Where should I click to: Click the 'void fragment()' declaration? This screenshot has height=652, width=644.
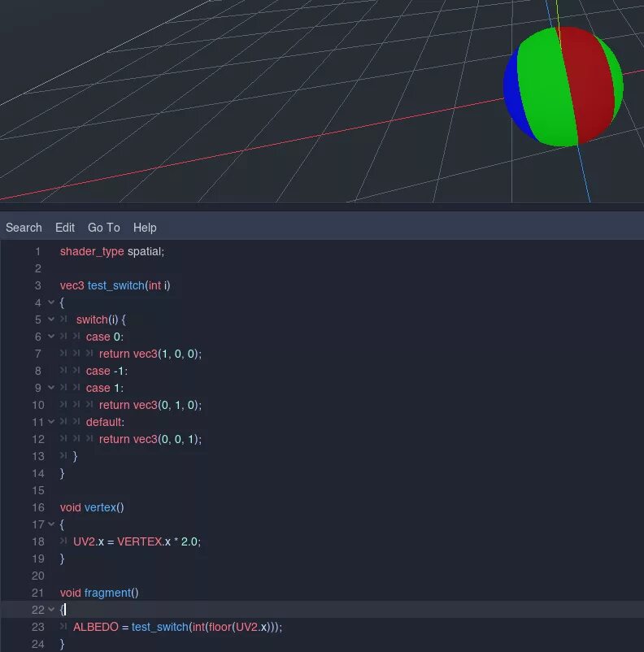(x=99, y=593)
